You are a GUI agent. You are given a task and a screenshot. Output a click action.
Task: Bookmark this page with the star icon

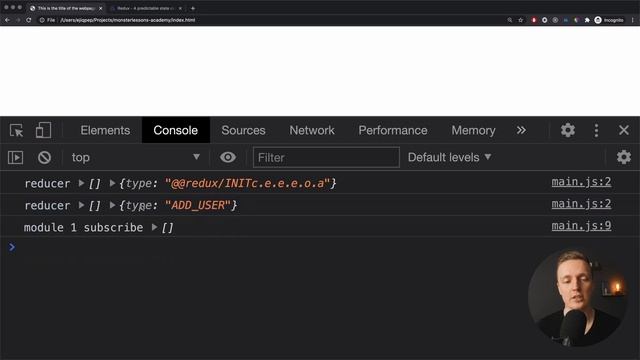point(520,20)
